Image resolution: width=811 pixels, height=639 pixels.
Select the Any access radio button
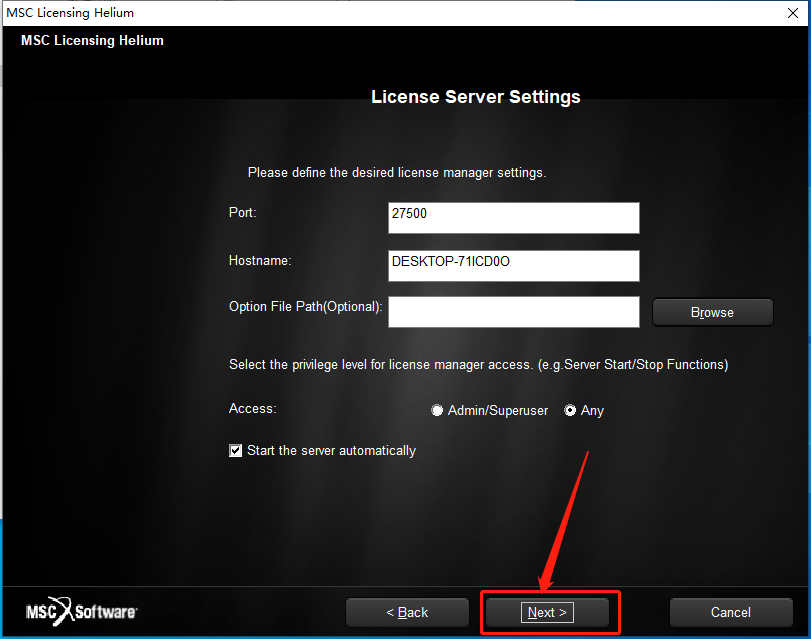coord(570,410)
